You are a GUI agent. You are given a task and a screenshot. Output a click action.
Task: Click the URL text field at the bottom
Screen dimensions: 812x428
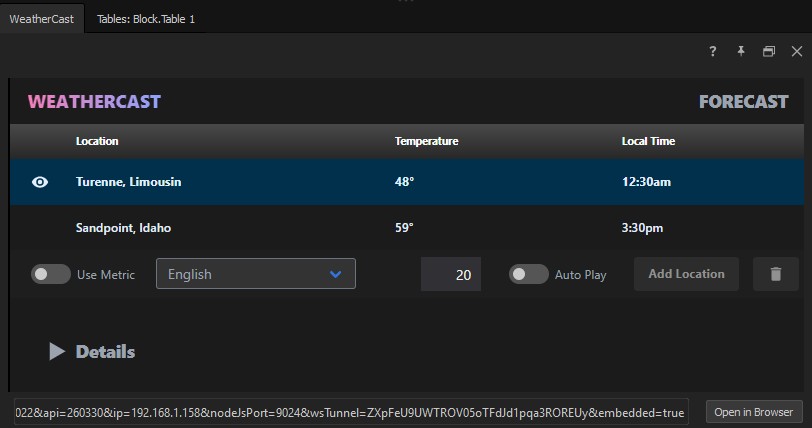[351, 412]
